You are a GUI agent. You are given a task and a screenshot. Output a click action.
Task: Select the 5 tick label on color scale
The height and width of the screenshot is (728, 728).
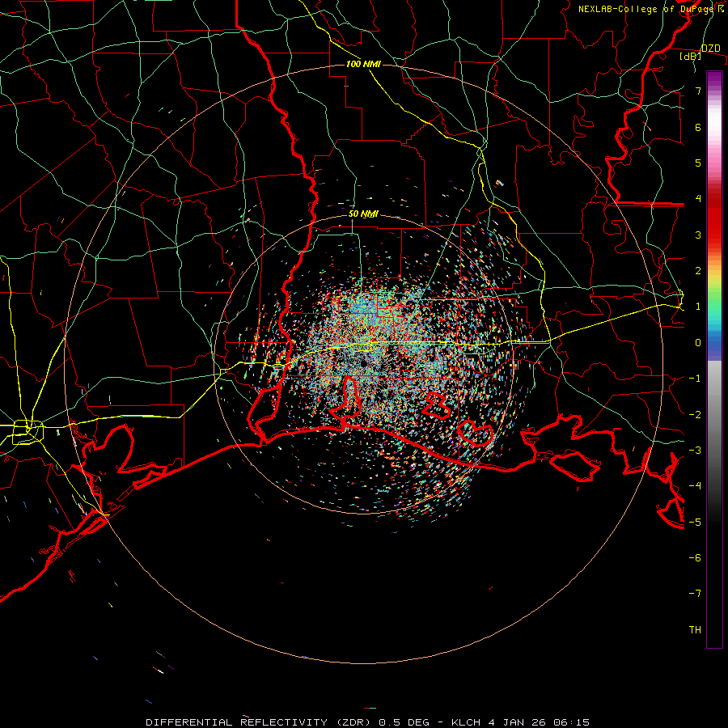[698, 163]
